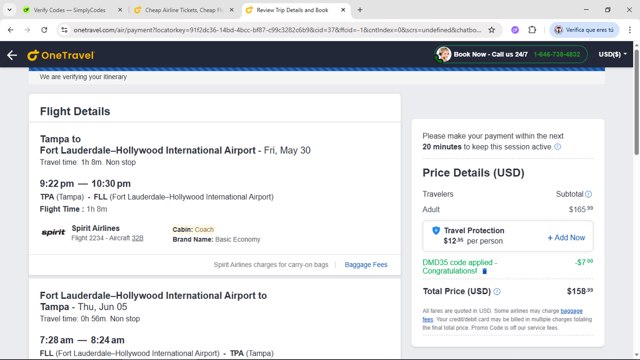
Task: Open the Extensions puzzle icon
Action: [x=532, y=30]
